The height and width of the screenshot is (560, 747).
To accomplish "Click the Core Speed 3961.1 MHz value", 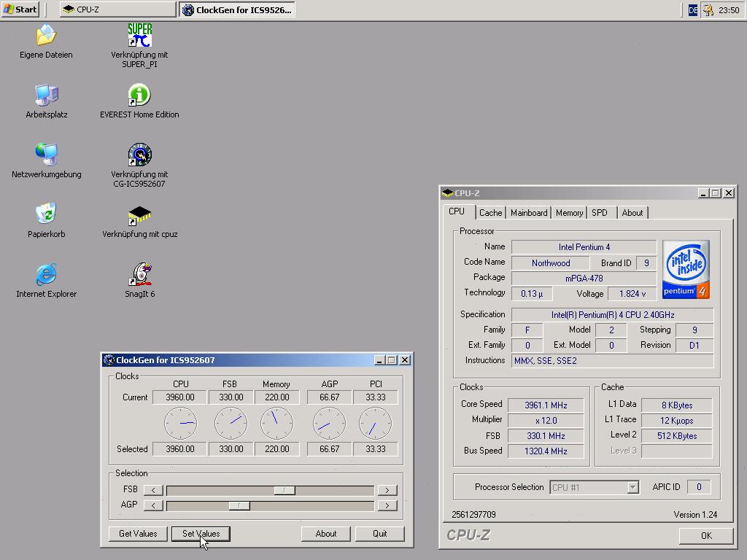I will (546, 405).
